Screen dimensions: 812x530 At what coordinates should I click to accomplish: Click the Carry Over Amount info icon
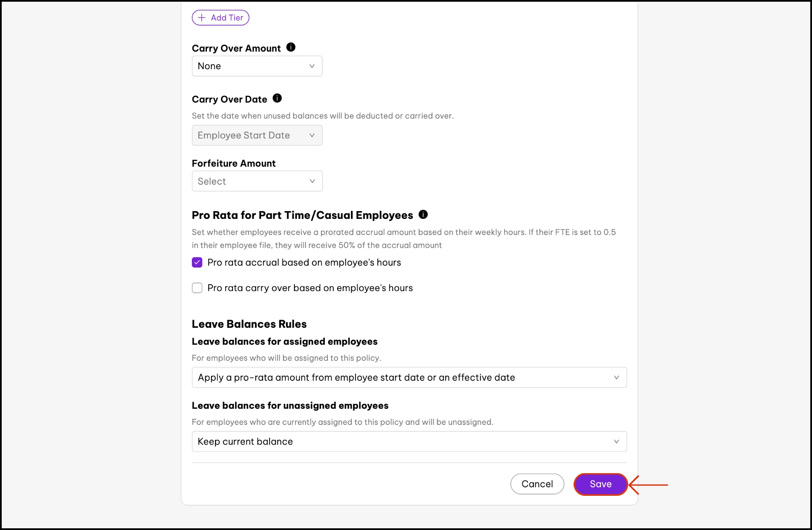(291, 47)
